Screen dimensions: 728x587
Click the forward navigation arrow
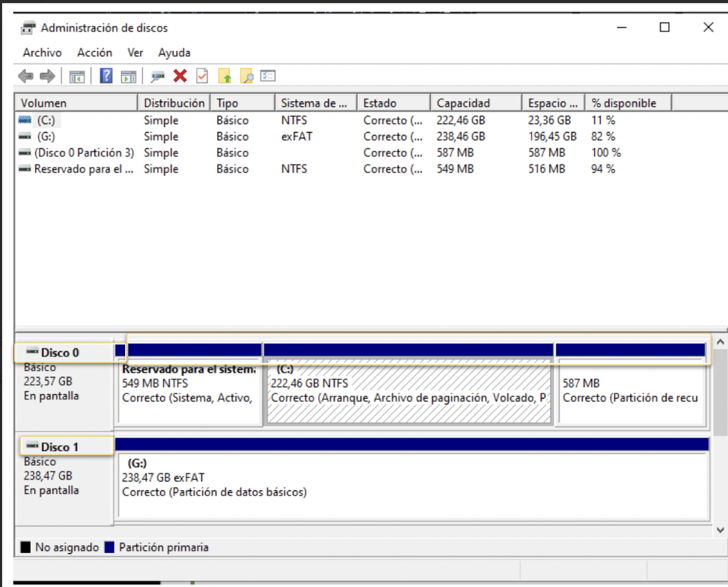48,76
